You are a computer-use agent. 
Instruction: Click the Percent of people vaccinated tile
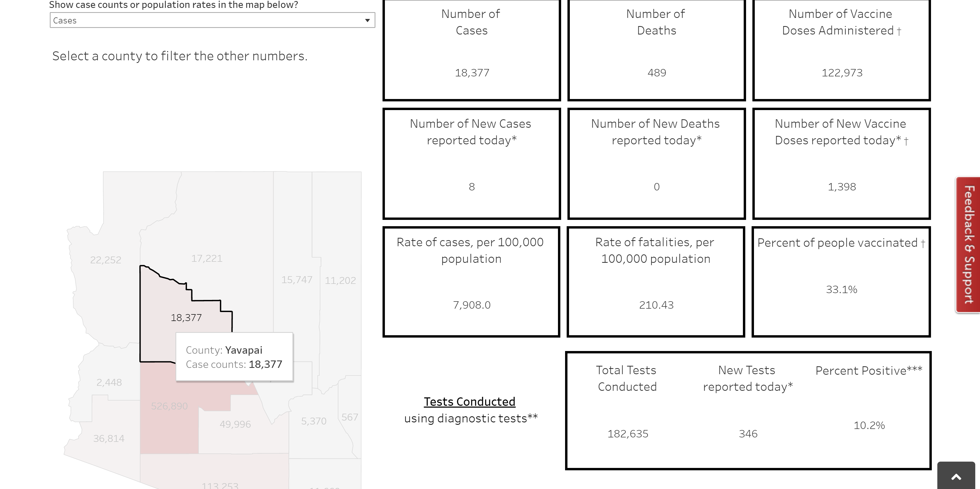pos(841,281)
